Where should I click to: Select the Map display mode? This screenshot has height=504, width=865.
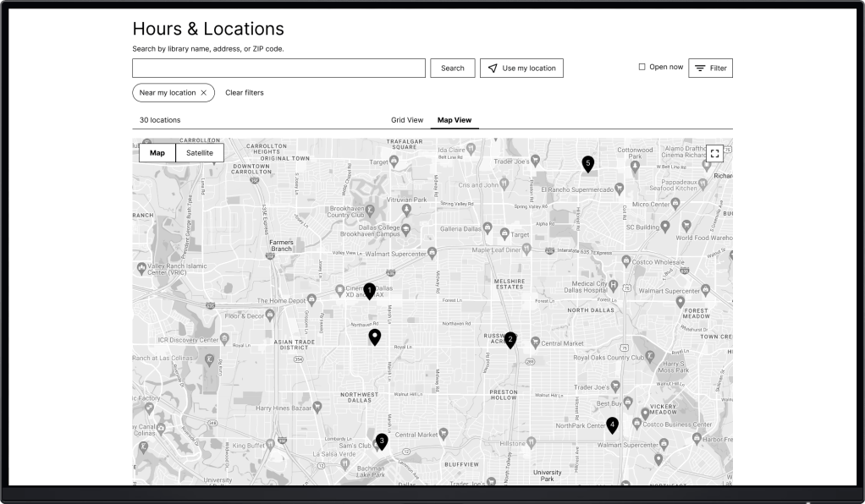157,153
